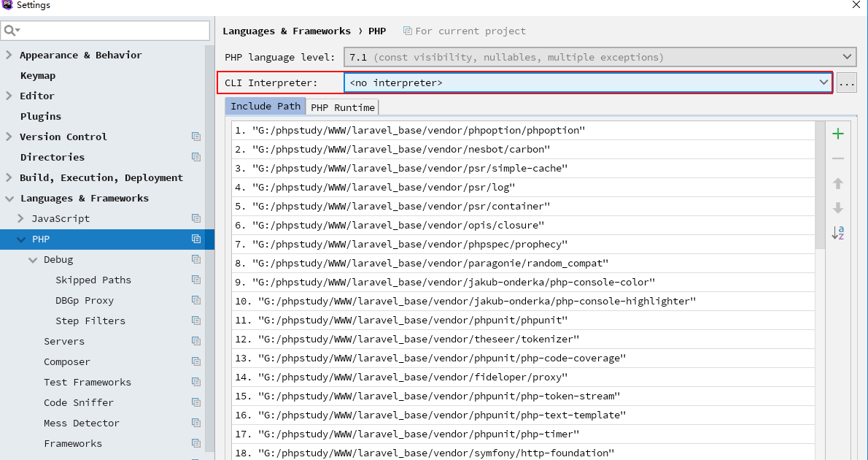Click the minus remove path icon
The height and width of the screenshot is (460, 868).
pyautogui.click(x=838, y=158)
